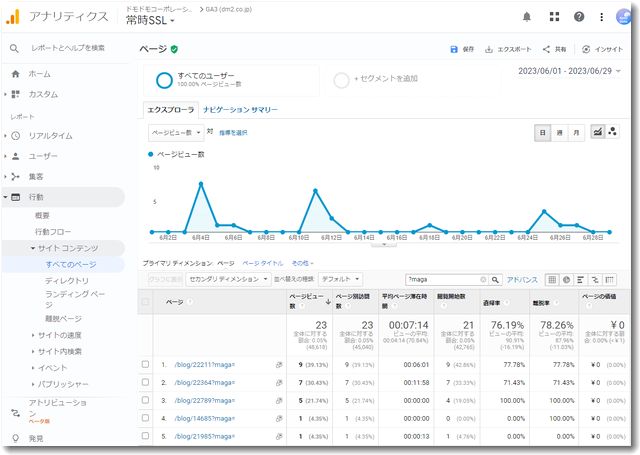Select the 月 month granularity button
This screenshot has height=455, width=640.
pos(576,133)
